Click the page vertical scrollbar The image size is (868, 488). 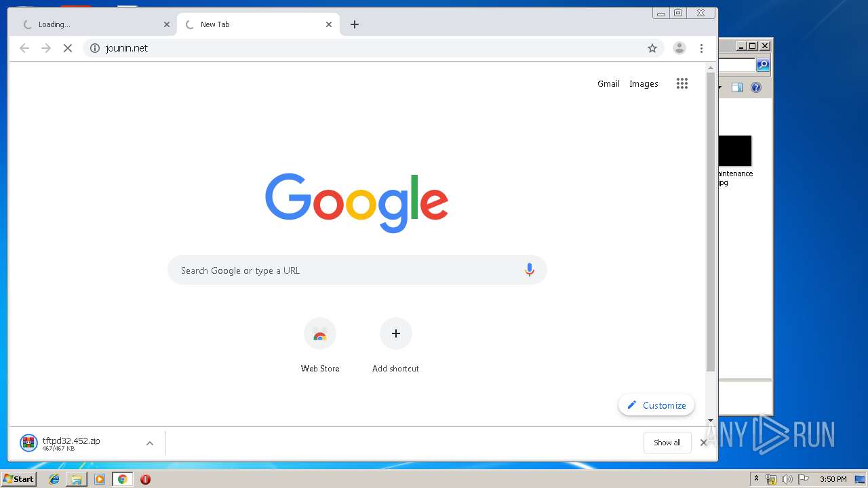pos(711,222)
